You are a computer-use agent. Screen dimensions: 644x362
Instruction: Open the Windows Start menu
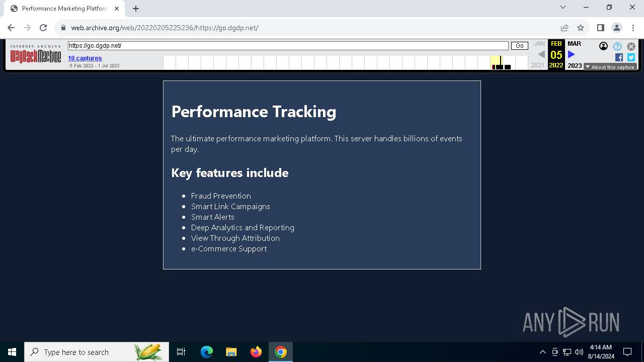12,352
